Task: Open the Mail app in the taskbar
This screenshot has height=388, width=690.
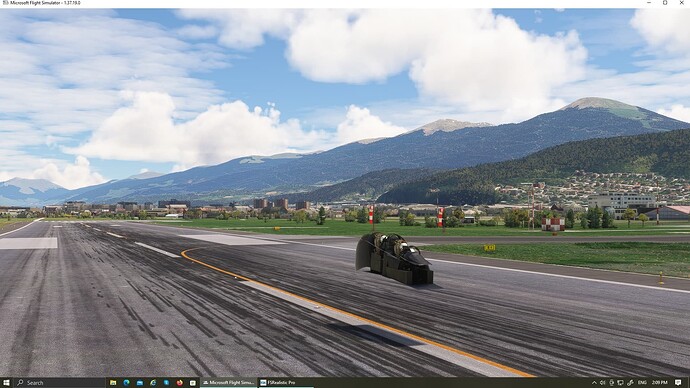Action: coord(140,383)
